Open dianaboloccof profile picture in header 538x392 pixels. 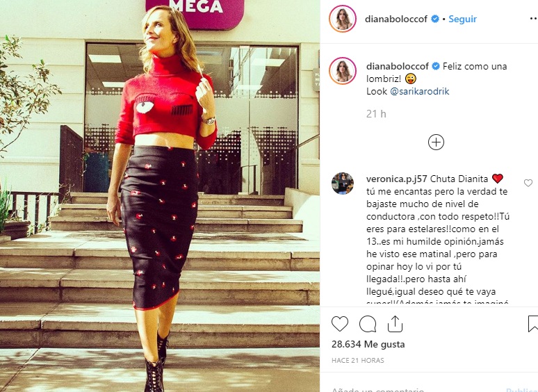tap(343, 19)
